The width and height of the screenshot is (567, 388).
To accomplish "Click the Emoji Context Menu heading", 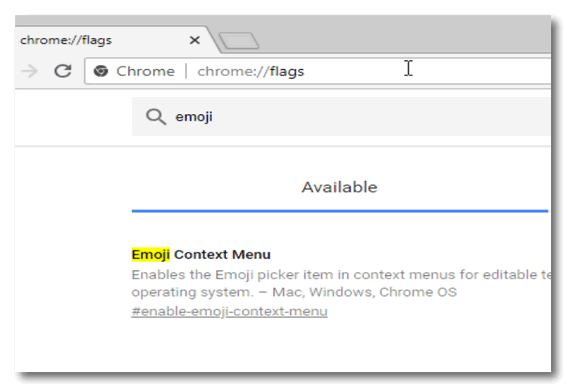I will [x=201, y=255].
